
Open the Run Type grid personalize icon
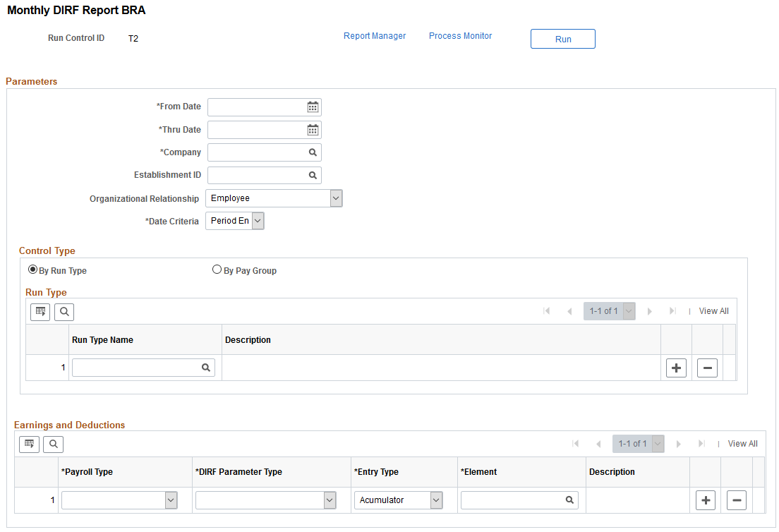click(x=40, y=312)
